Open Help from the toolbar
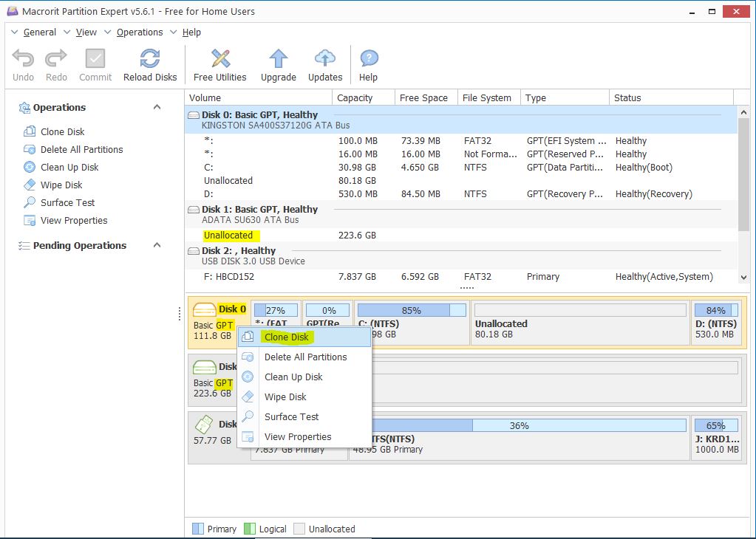 (368, 60)
